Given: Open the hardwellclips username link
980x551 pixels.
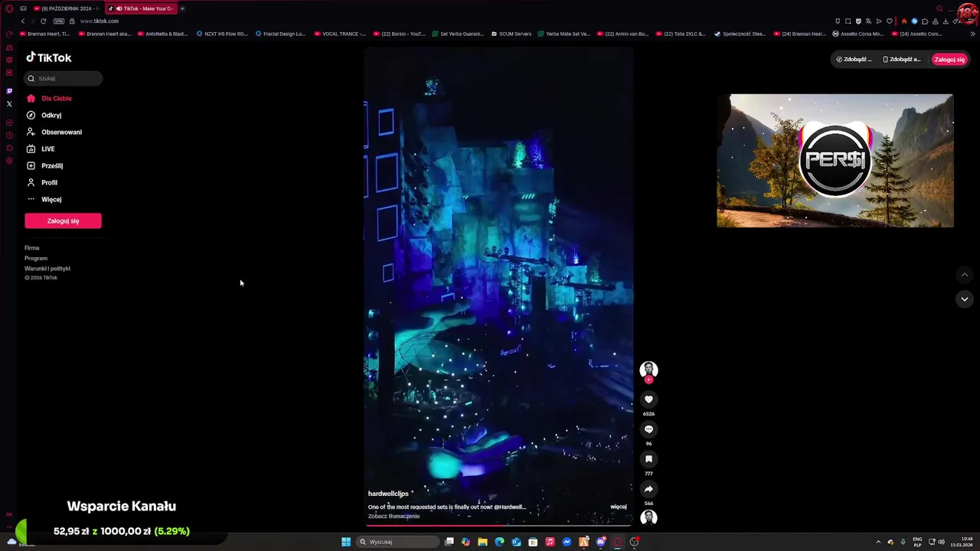Looking at the screenshot, I should point(388,494).
